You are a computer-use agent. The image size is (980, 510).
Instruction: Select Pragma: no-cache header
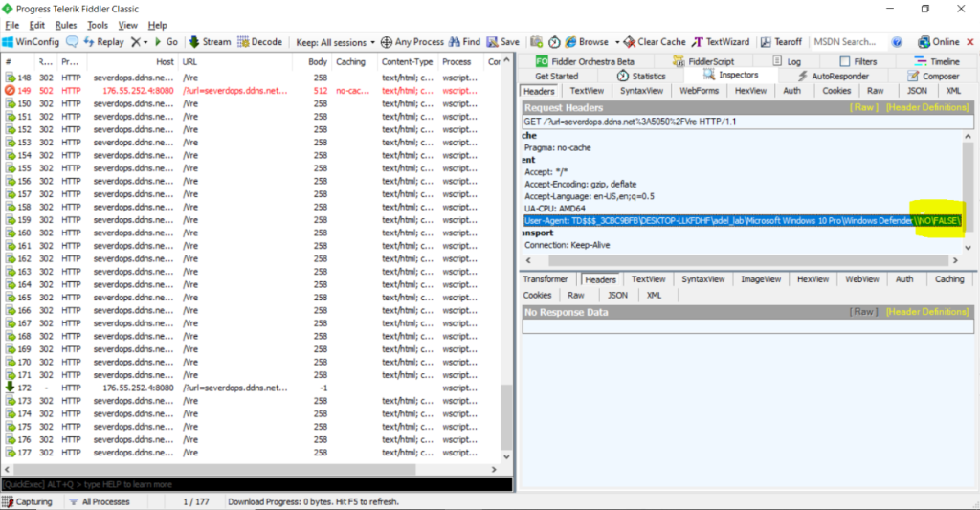click(558, 148)
